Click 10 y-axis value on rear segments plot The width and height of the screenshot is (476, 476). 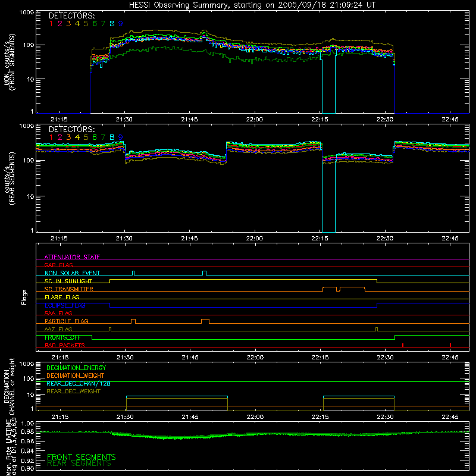point(30,196)
